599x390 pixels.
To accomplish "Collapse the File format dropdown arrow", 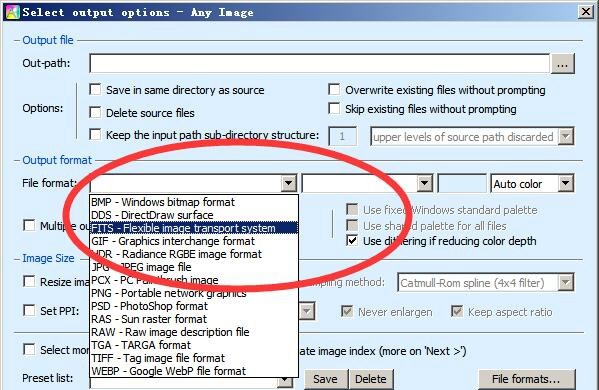I will pyautogui.click(x=289, y=184).
